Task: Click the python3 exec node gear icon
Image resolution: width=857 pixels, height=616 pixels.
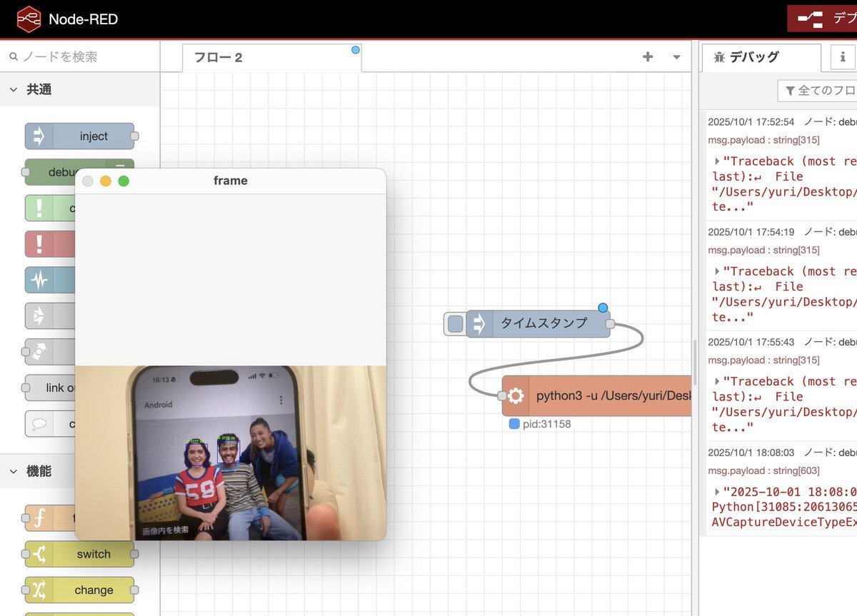Action: coord(516,395)
